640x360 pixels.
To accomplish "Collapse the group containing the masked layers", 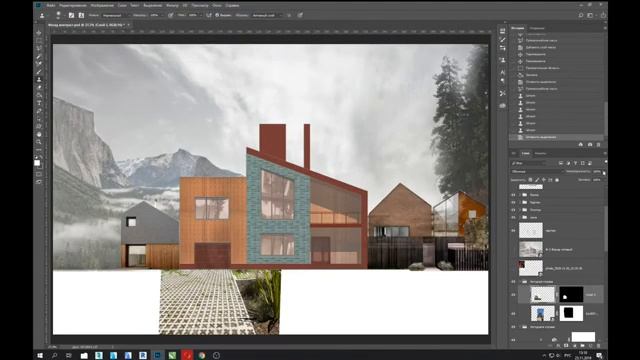I will 520,282.
